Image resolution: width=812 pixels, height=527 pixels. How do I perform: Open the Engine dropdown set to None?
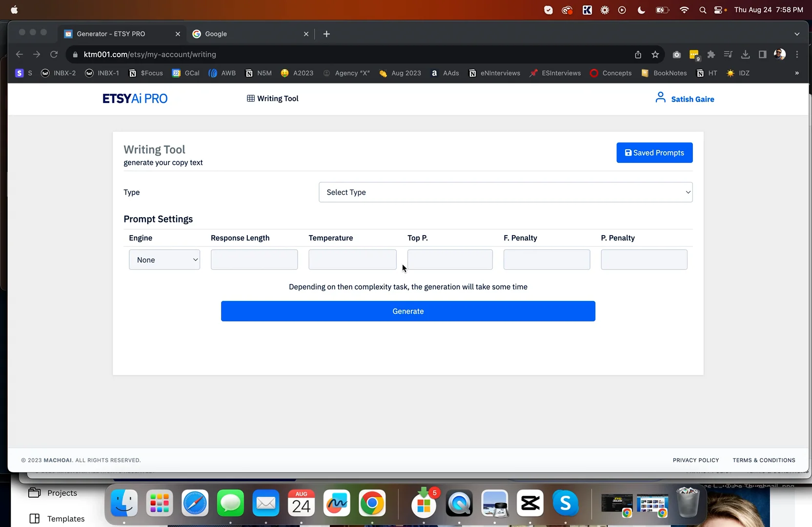point(164,260)
